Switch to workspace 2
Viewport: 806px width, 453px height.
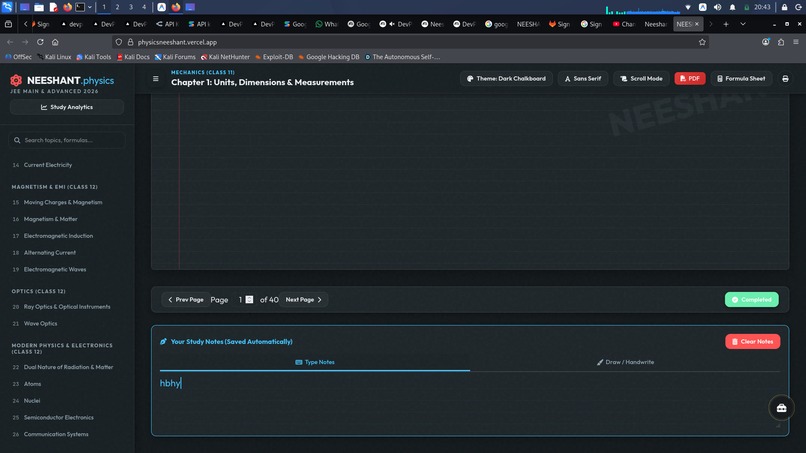117,7
